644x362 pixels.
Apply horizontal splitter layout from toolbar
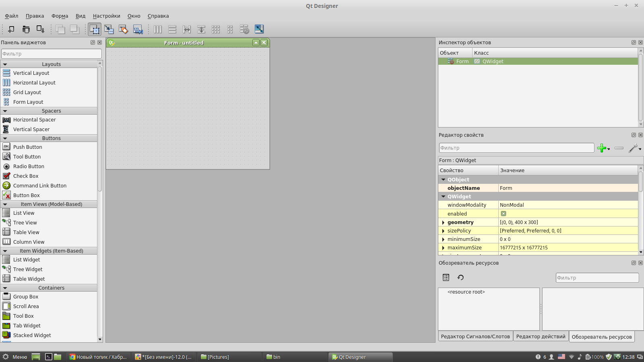click(187, 29)
